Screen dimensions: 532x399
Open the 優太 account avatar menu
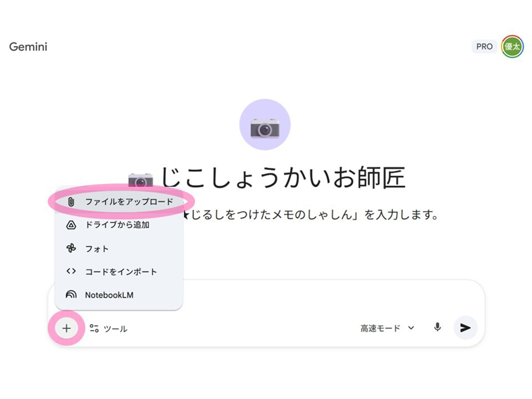pos(512,47)
